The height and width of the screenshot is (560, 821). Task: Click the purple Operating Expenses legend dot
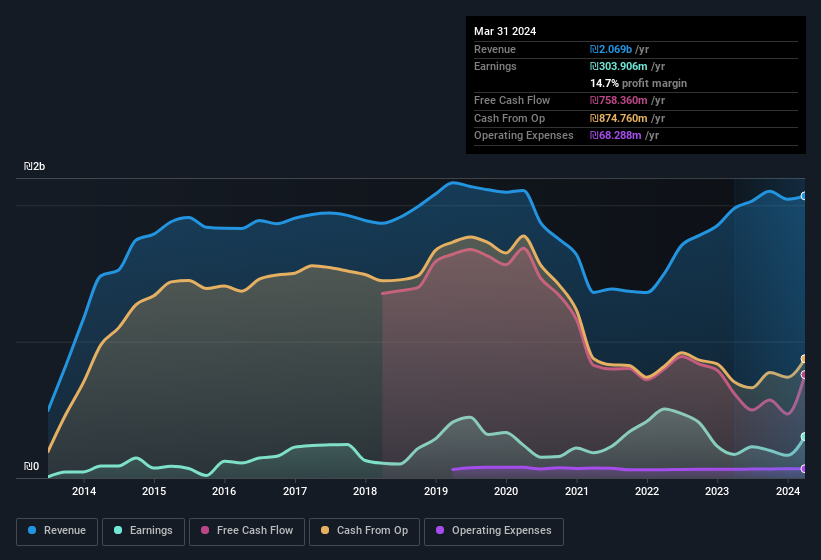[x=440, y=530]
